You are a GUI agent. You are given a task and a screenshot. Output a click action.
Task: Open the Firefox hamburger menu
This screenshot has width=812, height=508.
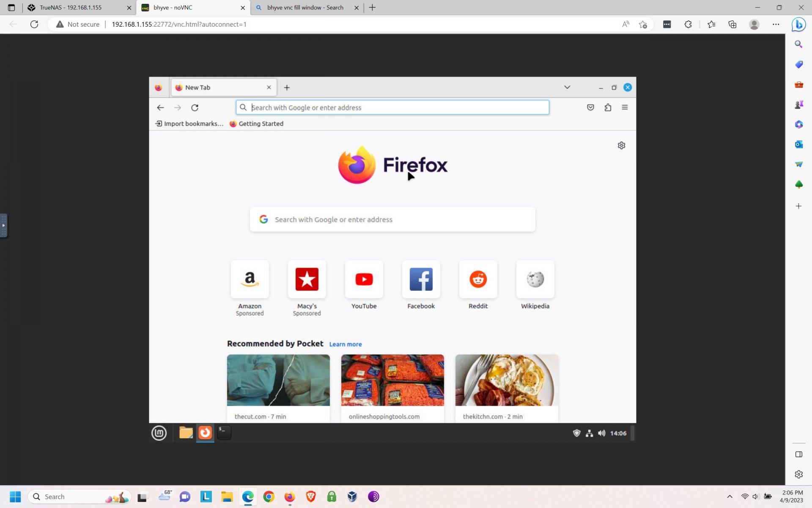pos(625,108)
